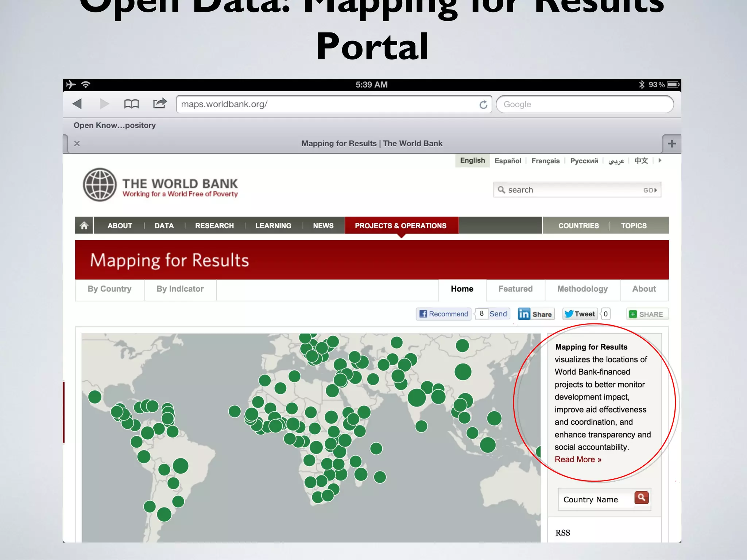Focus the Google search field
The image size is (747, 560).
click(585, 104)
